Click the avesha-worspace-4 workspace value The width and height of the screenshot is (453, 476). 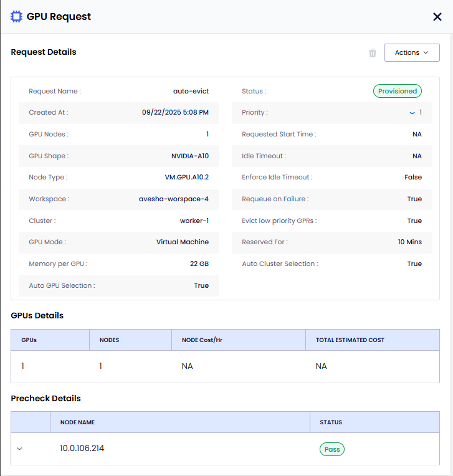pos(173,199)
